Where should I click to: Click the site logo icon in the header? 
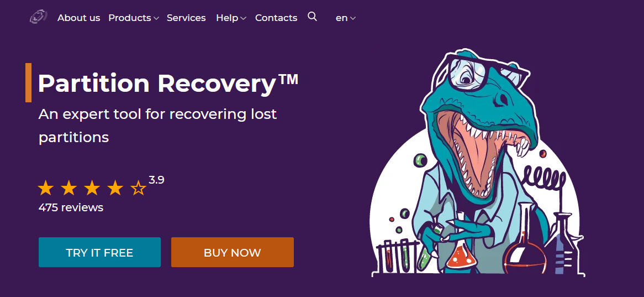[x=38, y=17]
